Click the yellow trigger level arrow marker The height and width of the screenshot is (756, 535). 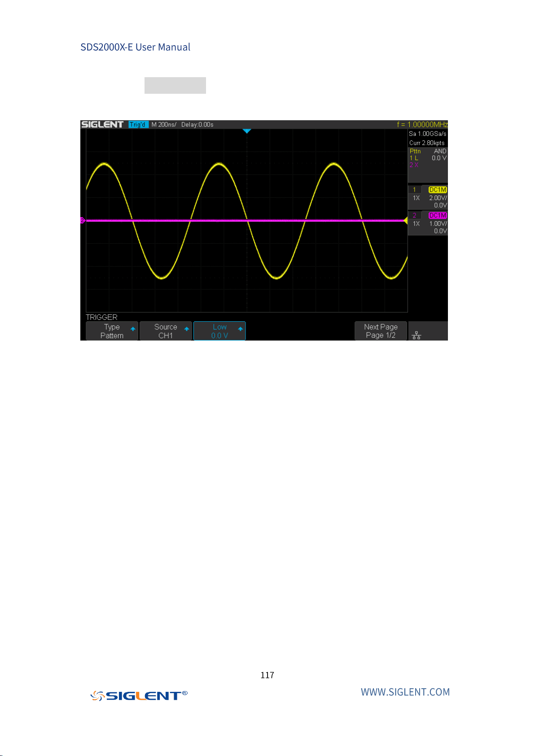pyautogui.click(x=405, y=220)
